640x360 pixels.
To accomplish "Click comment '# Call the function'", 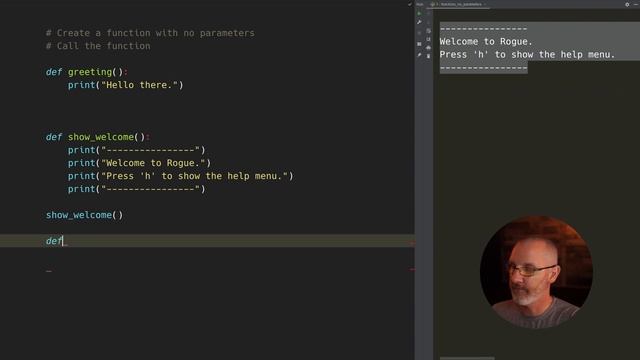I will [98, 46].
